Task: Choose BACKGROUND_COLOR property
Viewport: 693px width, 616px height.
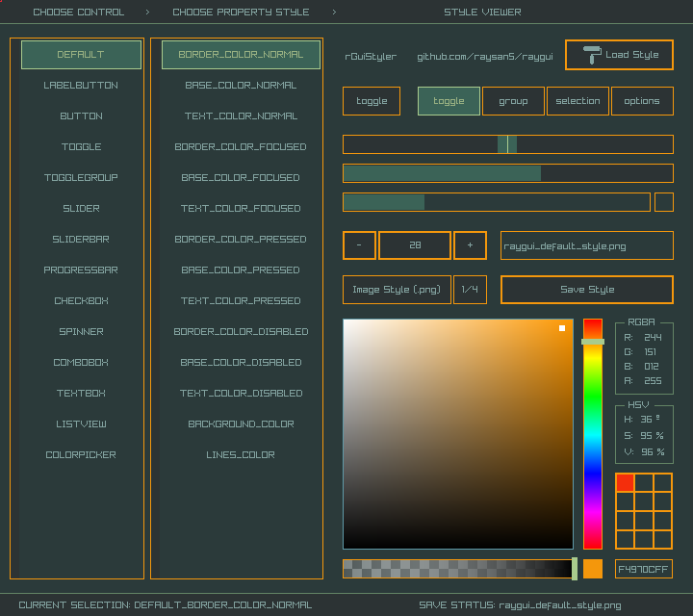Action: [x=240, y=424]
